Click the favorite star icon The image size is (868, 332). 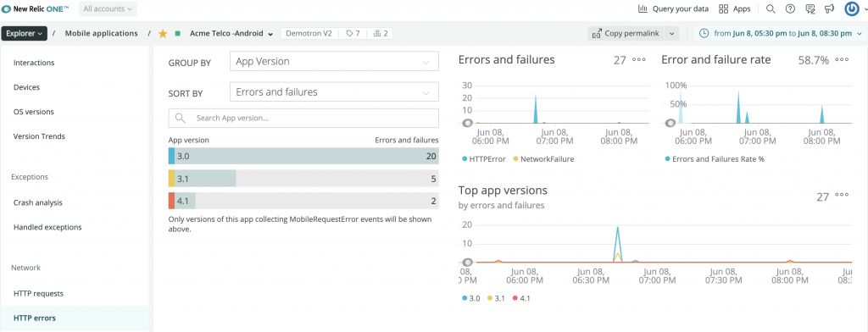[163, 33]
